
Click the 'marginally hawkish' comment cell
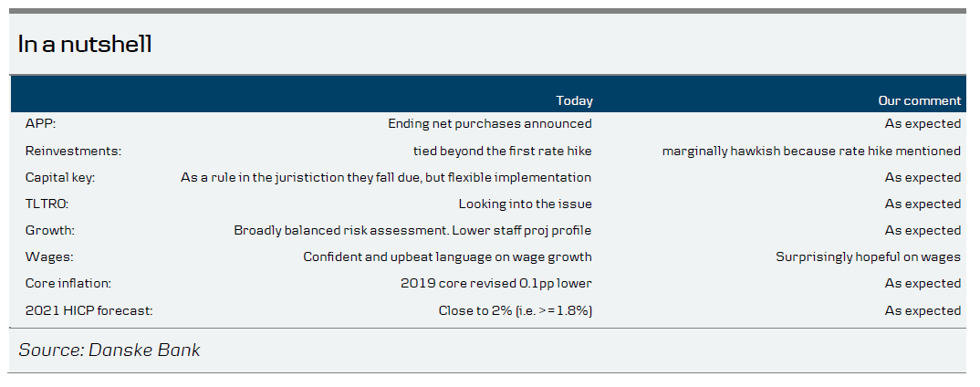coord(811,151)
